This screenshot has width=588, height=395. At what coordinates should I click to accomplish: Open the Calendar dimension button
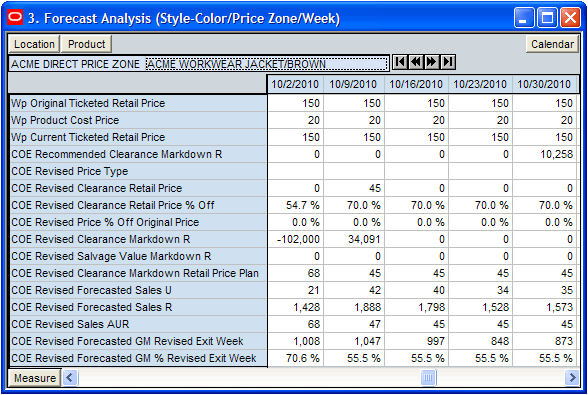[x=552, y=44]
